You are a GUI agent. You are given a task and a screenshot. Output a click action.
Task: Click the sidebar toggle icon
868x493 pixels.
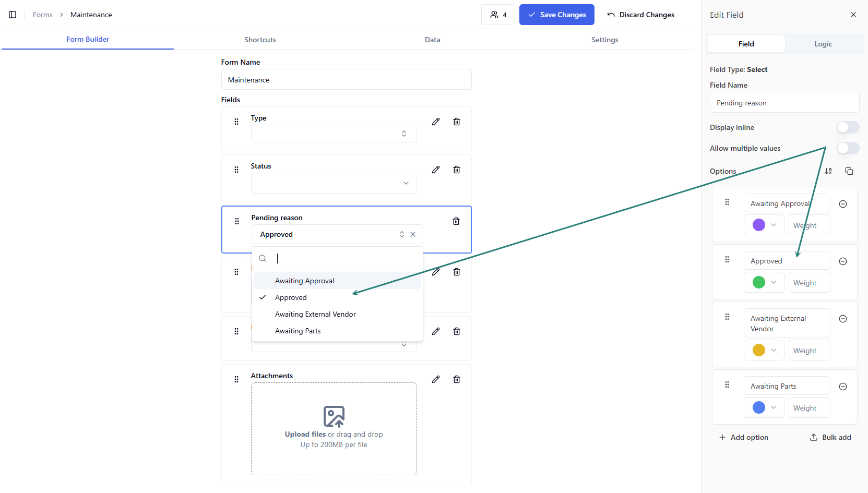pos(13,15)
